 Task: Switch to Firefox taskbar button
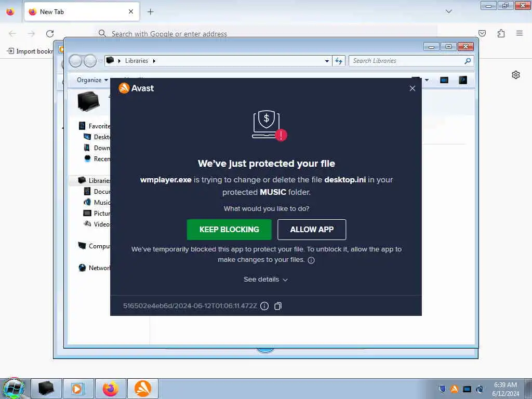[x=110, y=389]
